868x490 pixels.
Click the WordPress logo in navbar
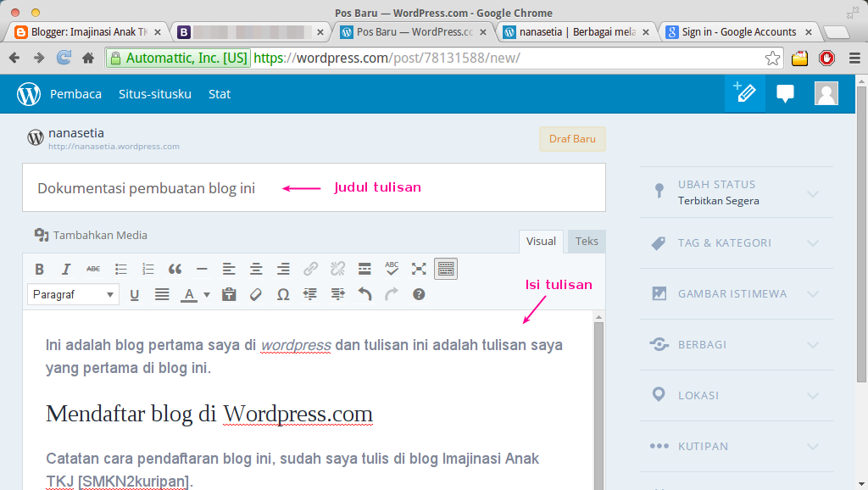[x=29, y=94]
